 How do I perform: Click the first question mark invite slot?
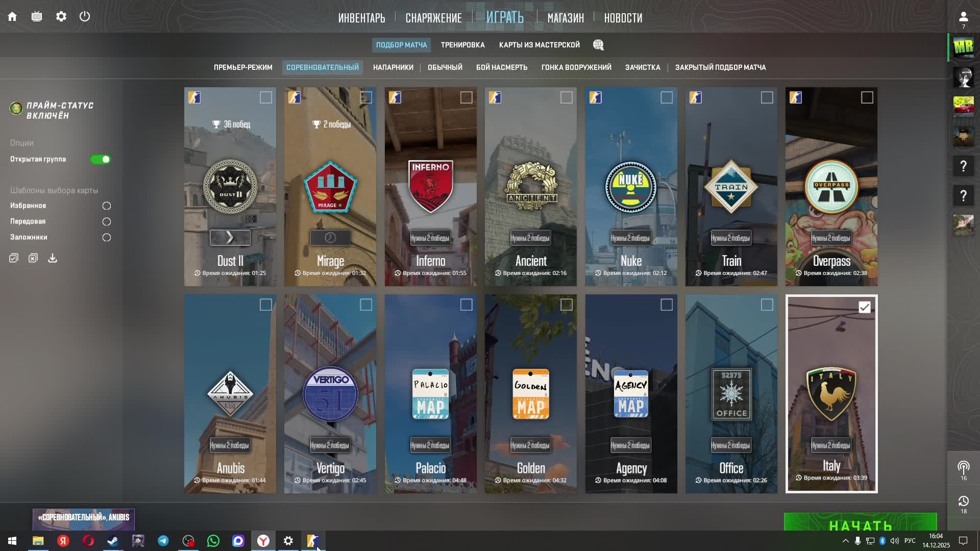click(x=963, y=166)
